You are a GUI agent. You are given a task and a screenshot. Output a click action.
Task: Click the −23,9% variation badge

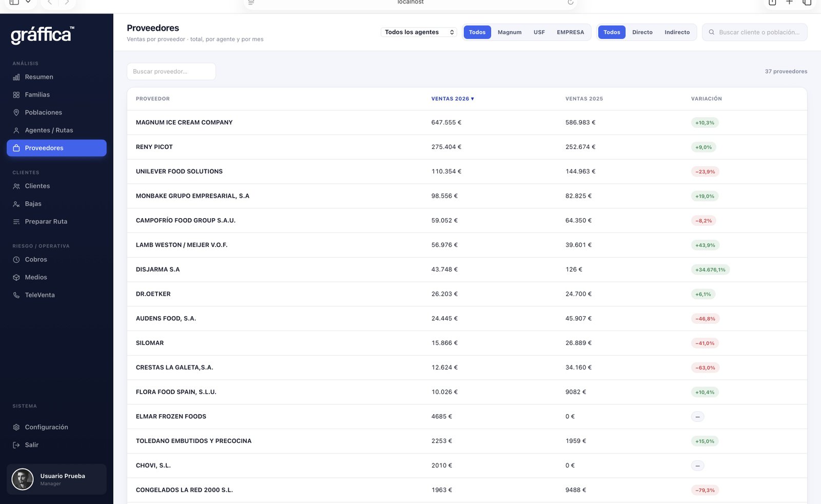(x=705, y=172)
